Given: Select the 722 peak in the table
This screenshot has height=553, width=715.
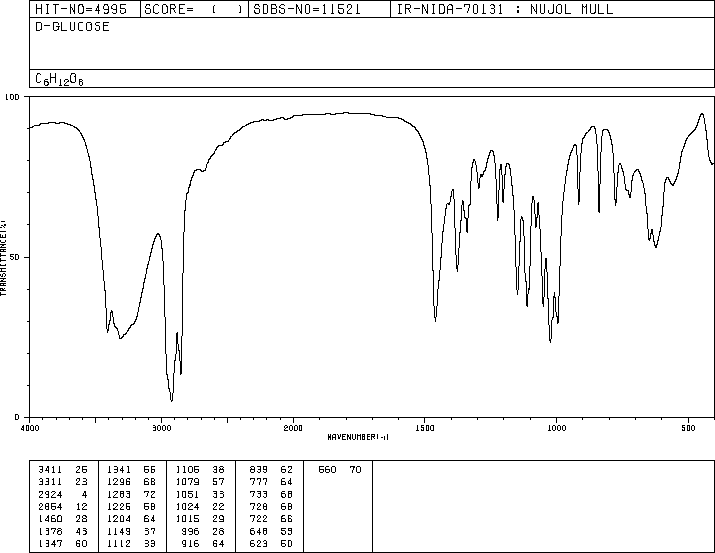Looking at the screenshot, I should click(259, 519).
